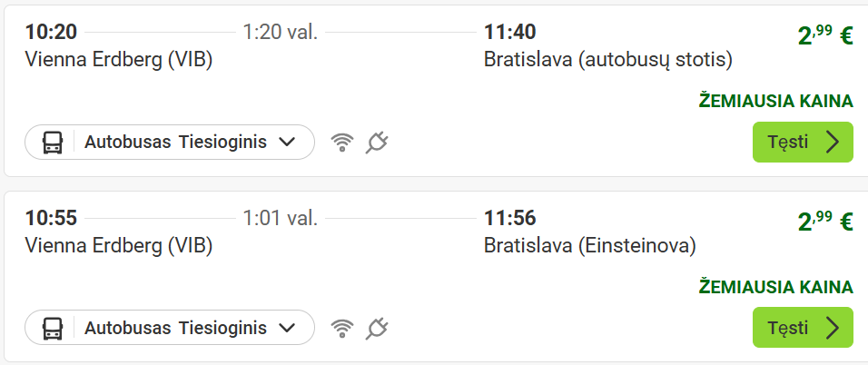Click the 2,99 € price of the first trip

(824, 36)
